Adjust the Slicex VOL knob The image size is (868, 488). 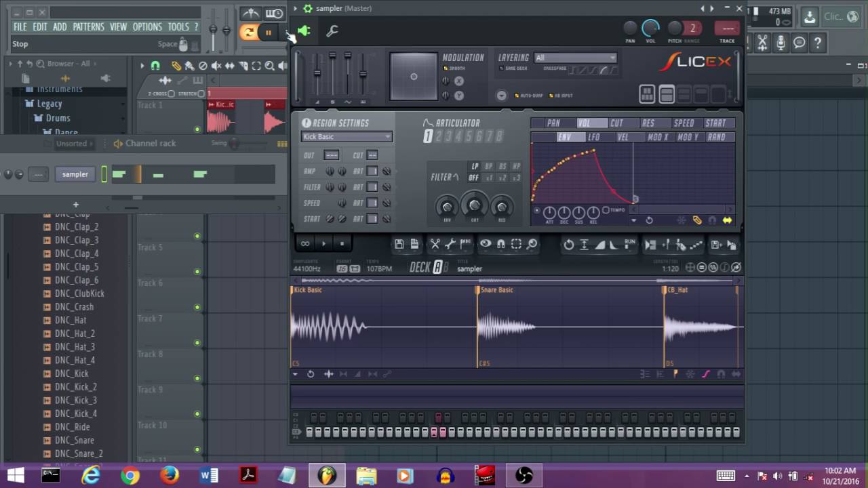point(650,28)
